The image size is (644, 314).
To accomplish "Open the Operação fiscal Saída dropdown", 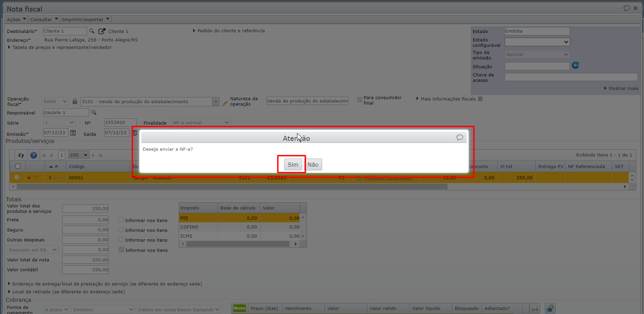I will (55, 101).
